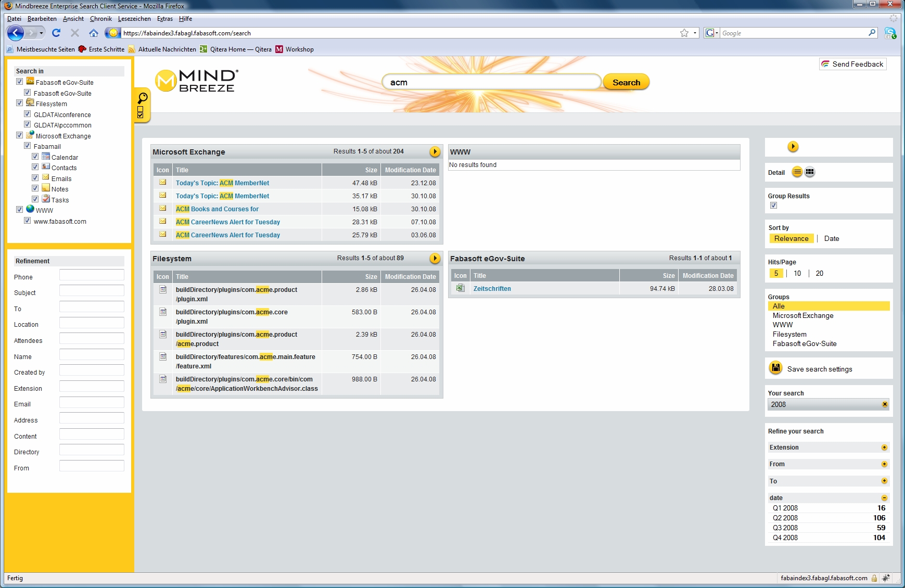The height and width of the screenshot is (588, 905).
Task: Click the yellow Search button
Action: point(626,82)
